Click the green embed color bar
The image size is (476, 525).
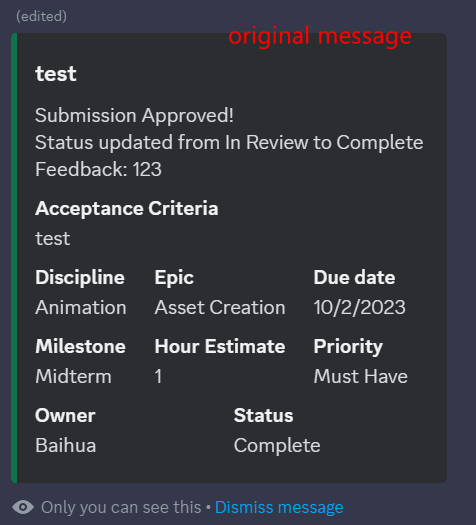pyautogui.click(x=14, y=258)
